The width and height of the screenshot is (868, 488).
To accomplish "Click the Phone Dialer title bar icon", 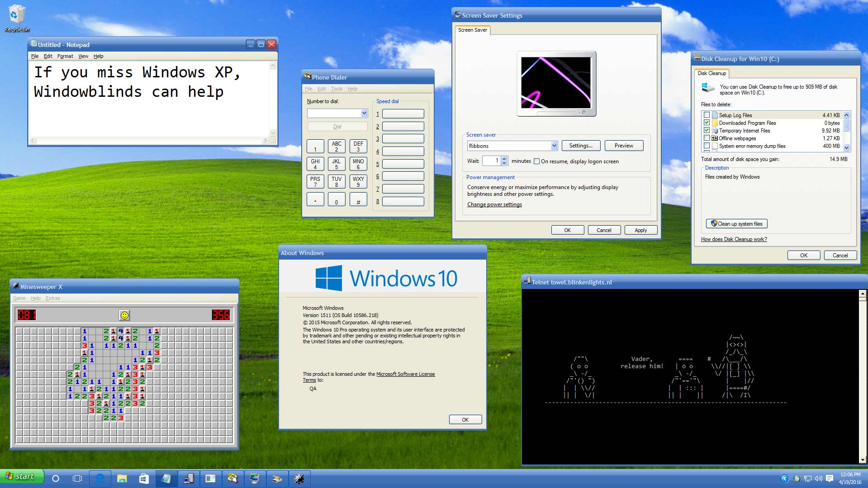I will point(308,76).
